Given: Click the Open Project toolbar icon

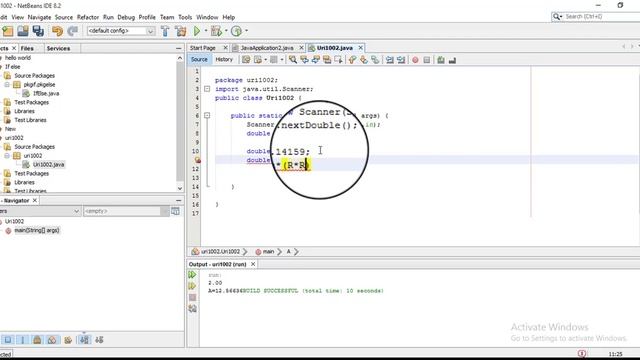Looking at the screenshot, I should coord(23,31).
